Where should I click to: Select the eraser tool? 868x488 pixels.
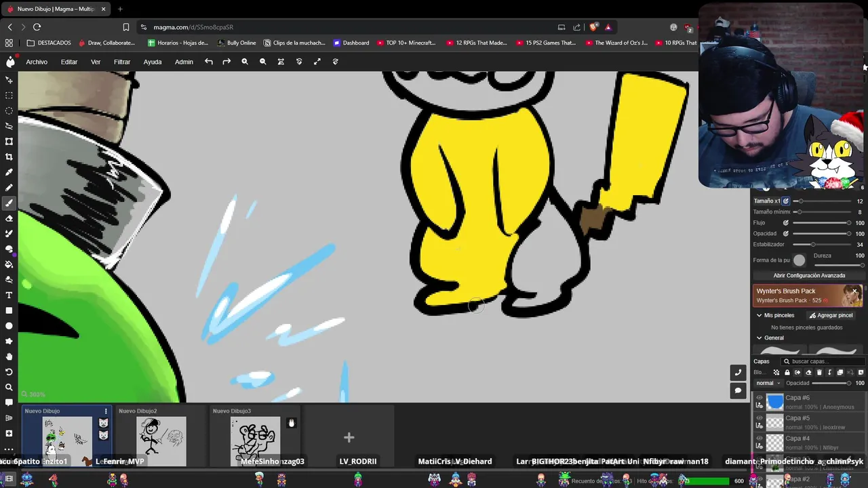click(x=9, y=218)
